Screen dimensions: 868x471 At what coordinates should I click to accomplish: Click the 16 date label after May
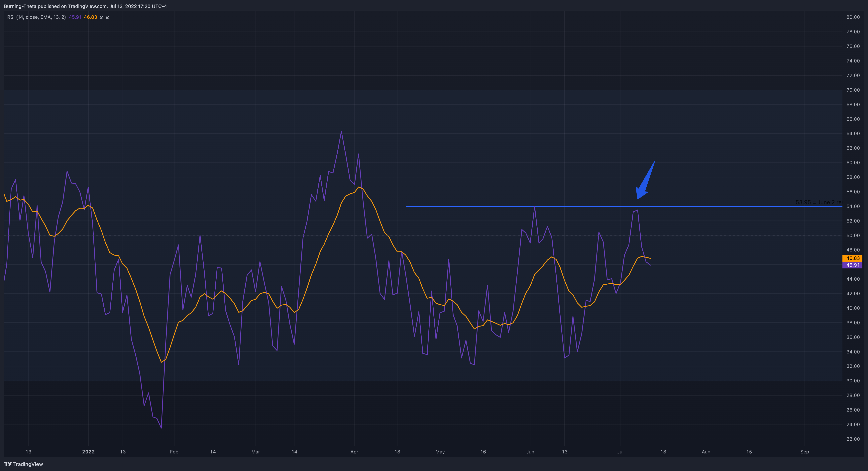click(x=483, y=452)
